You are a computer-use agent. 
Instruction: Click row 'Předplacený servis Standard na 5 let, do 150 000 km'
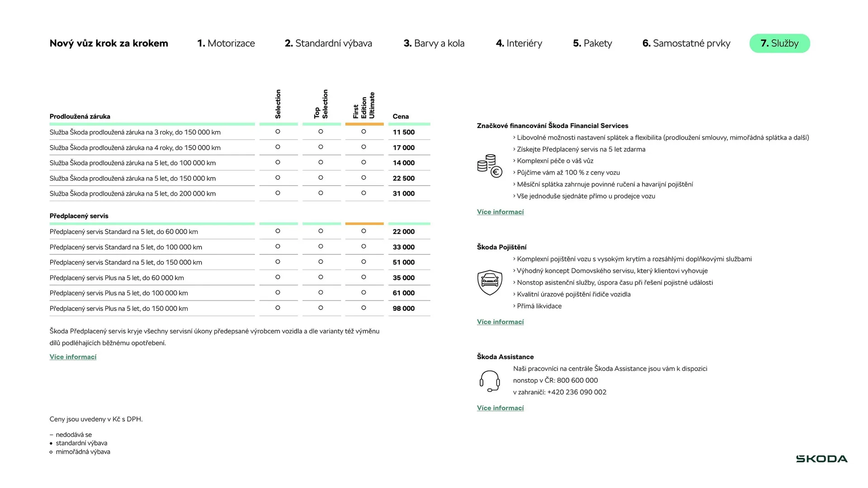pos(240,263)
